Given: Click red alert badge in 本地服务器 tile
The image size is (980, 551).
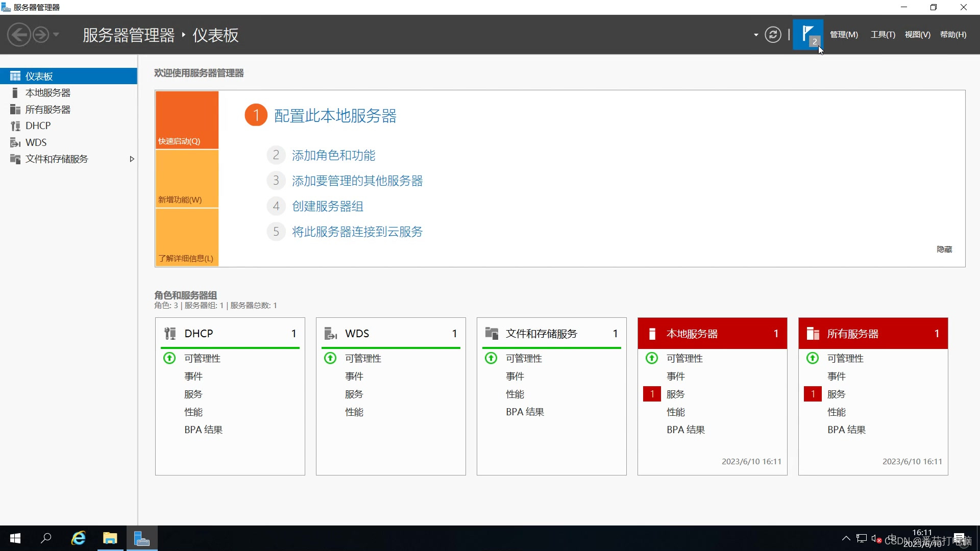Looking at the screenshot, I should pyautogui.click(x=652, y=394).
